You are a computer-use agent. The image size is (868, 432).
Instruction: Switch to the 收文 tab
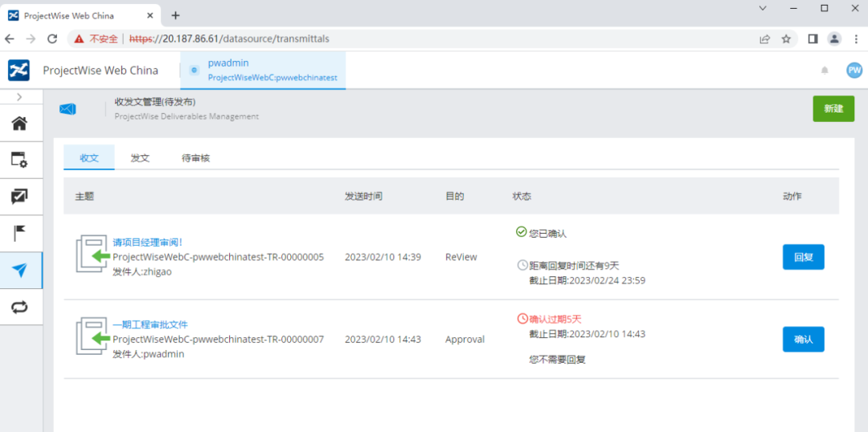click(89, 157)
